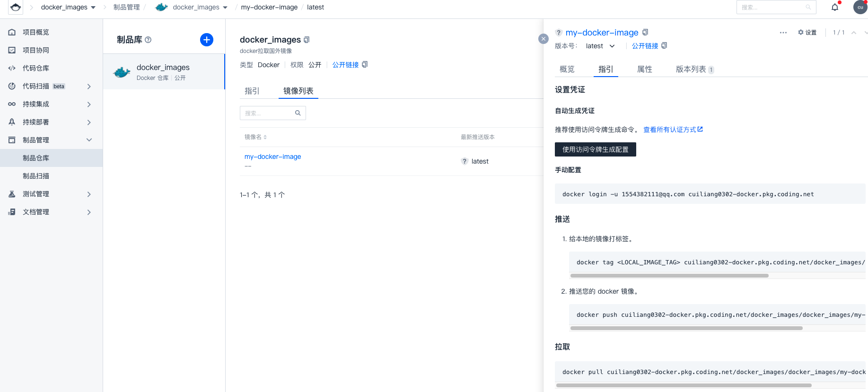The width and height of the screenshot is (868, 392).
Task: Open the my-docker-image link in list
Action: pyautogui.click(x=273, y=157)
